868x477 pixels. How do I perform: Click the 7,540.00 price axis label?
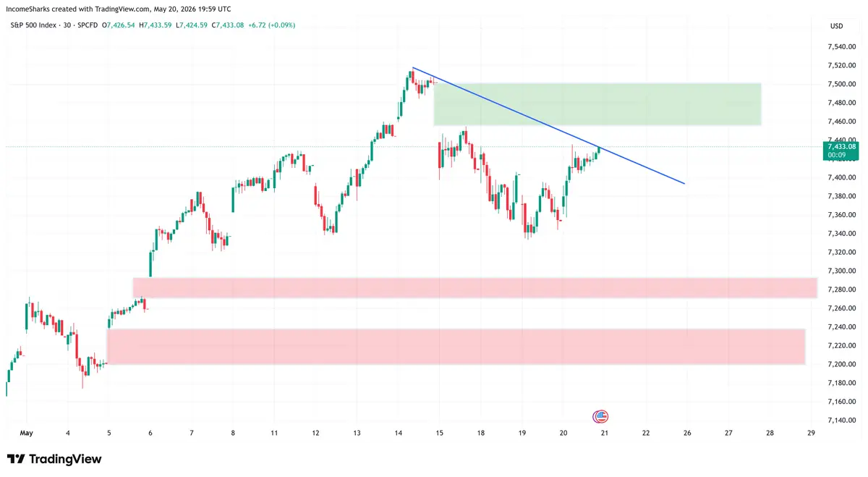pos(842,46)
